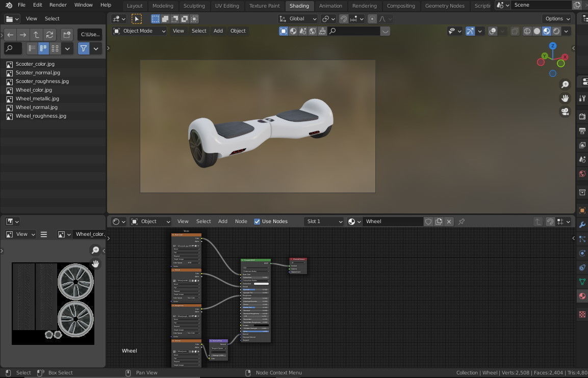
Task: Switch to rendered viewport shading
Action: pyautogui.click(x=556, y=31)
